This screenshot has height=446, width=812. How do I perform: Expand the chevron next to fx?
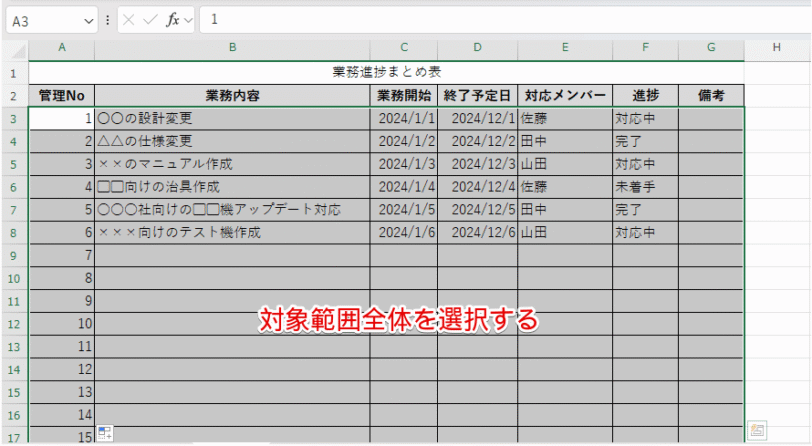188,21
